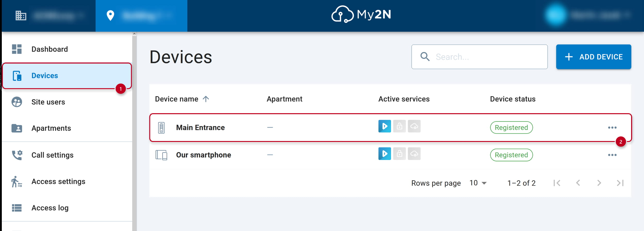Click the Access settings walking-person icon

[x=16, y=182]
